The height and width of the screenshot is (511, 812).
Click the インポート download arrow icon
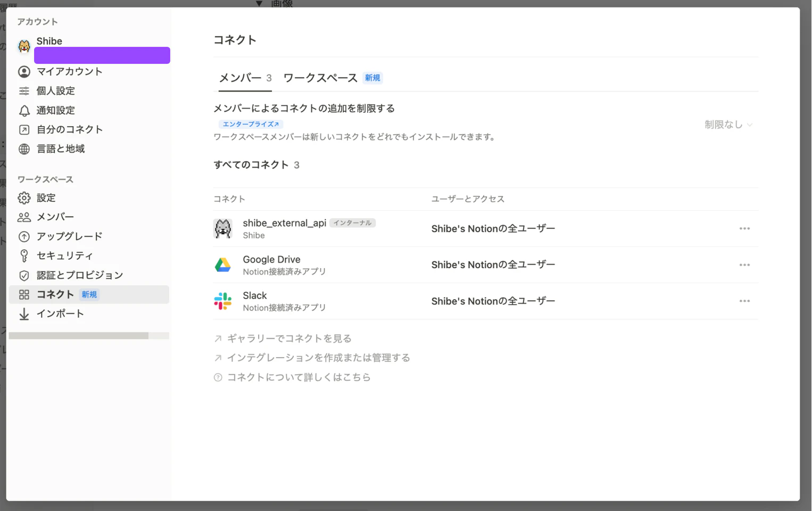tap(24, 314)
